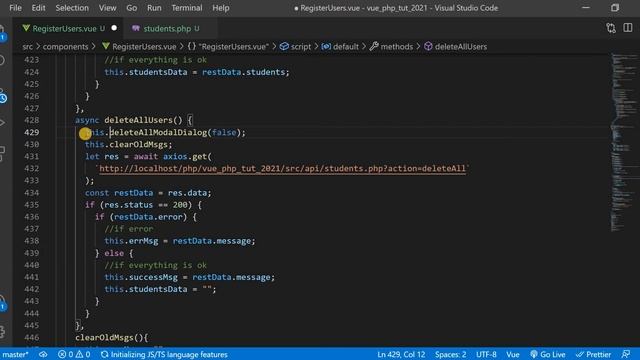Viewport: 640px width, 360px height.
Task: Click Spaces: 2 indentation setting
Action: (x=451, y=354)
